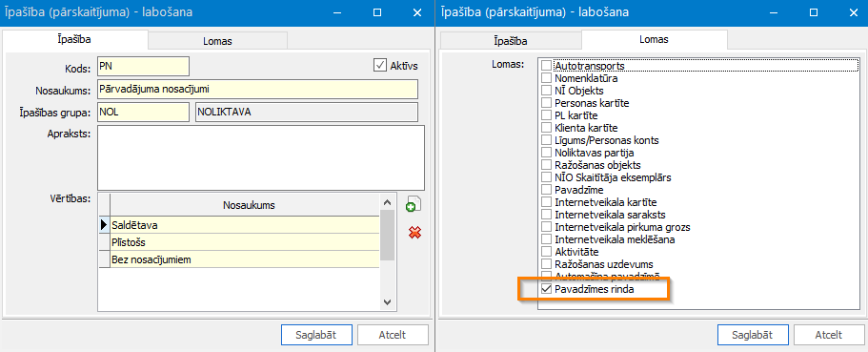Select the Plīstošs value row
Screen dimensions: 868x352
click(245, 242)
